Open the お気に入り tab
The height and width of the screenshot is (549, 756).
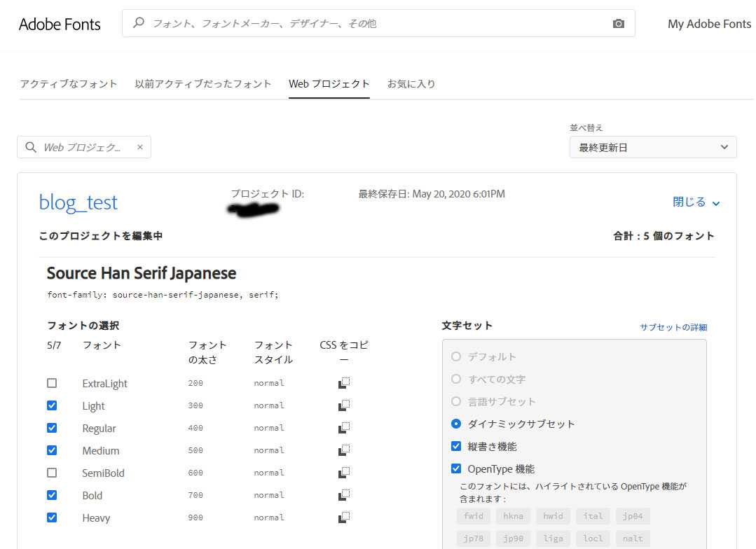(411, 84)
